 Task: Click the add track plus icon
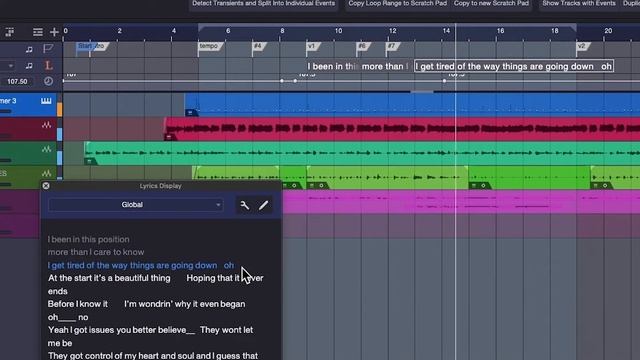click(54, 32)
